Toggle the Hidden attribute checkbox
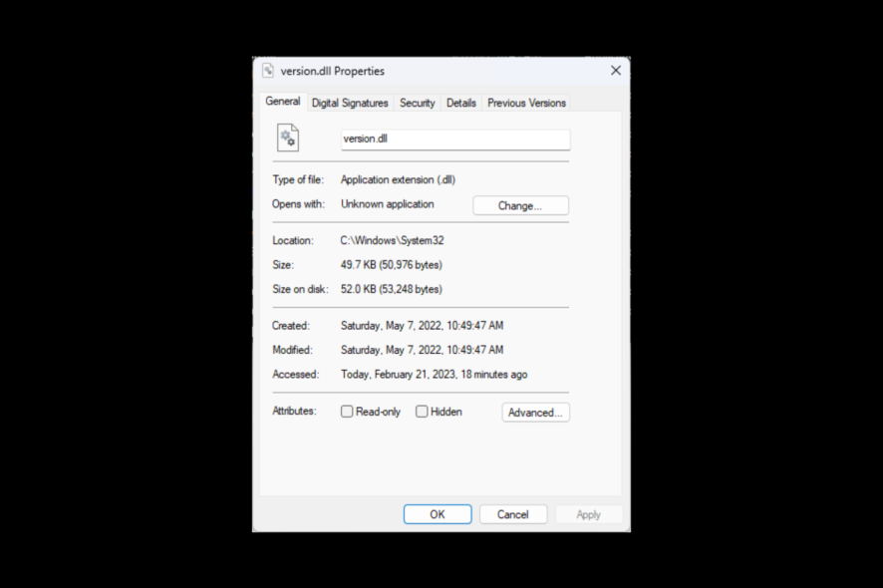Viewport: 883px width, 588px height. coord(422,412)
